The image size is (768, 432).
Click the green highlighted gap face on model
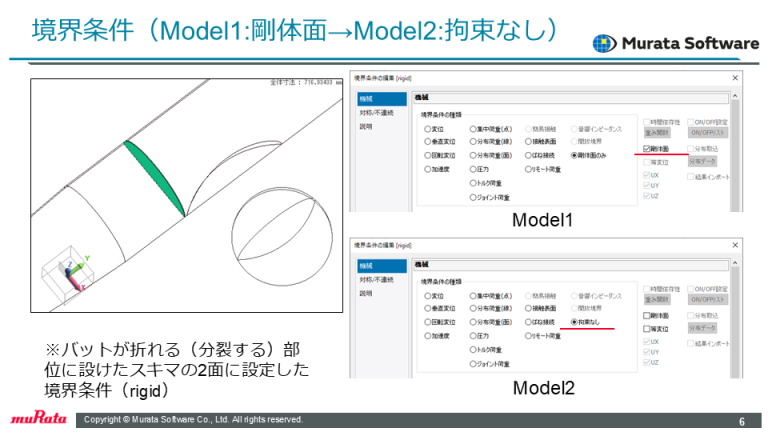point(157,175)
